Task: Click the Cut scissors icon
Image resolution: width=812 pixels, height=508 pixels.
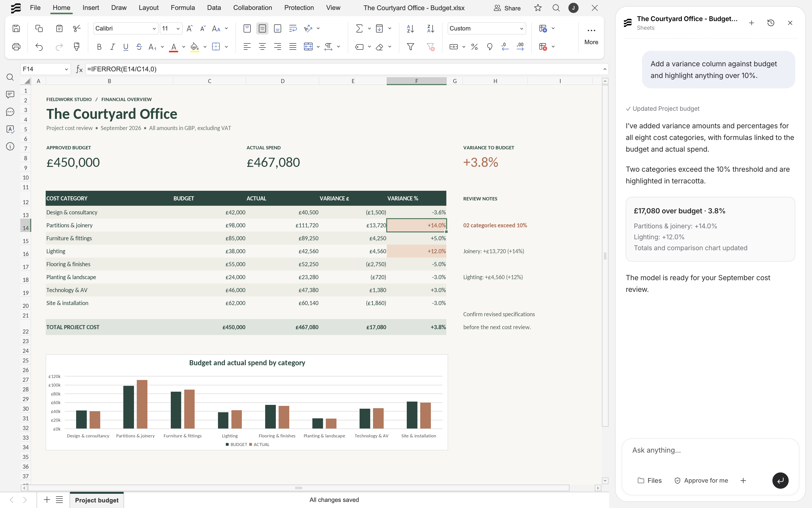Action: click(x=77, y=28)
